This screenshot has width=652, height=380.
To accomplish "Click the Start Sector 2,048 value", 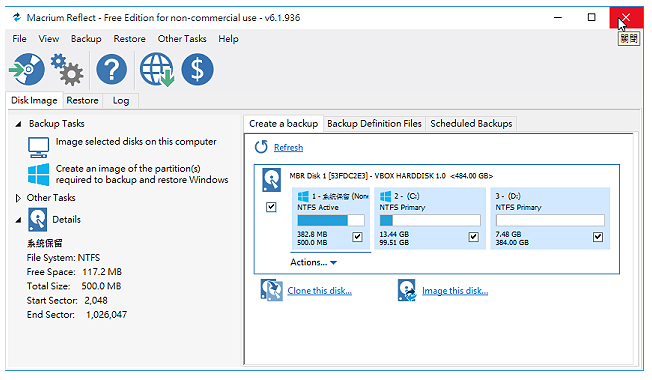I will point(96,300).
